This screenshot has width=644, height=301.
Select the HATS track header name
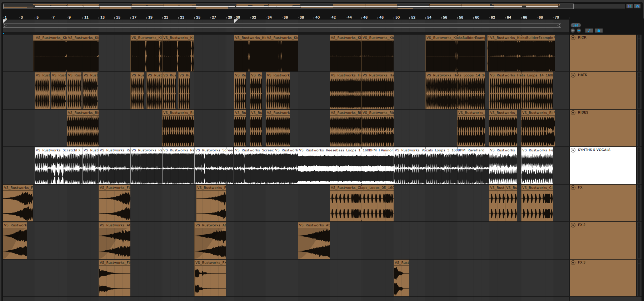(x=583, y=75)
